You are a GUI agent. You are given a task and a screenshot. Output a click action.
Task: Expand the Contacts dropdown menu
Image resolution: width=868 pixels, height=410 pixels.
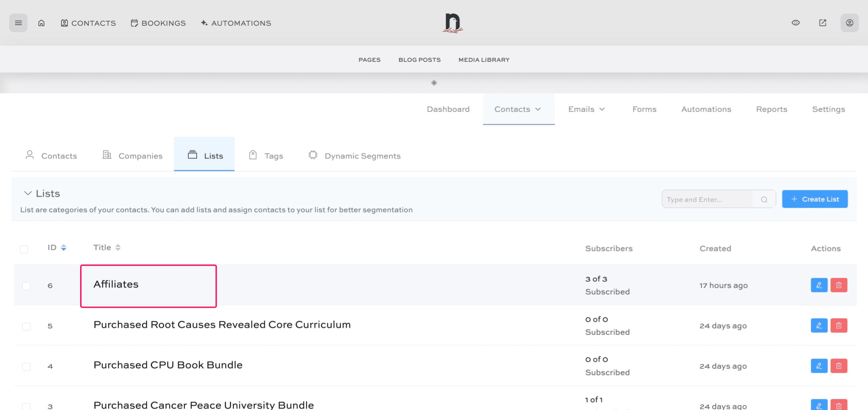click(518, 109)
